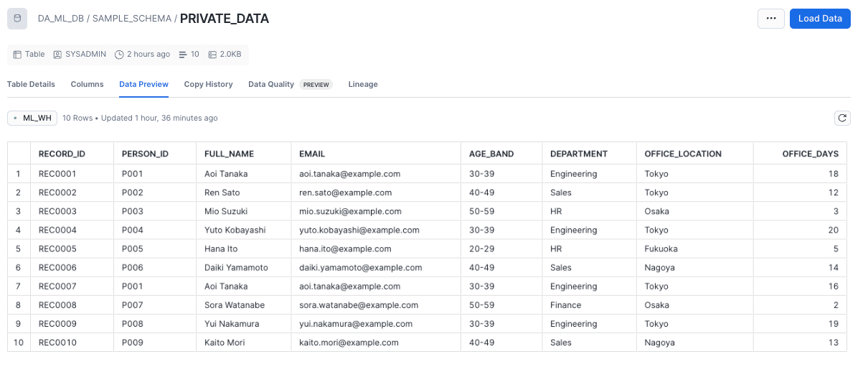Click the Load Data button
The image size is (868, 367).
click(820, 19)
